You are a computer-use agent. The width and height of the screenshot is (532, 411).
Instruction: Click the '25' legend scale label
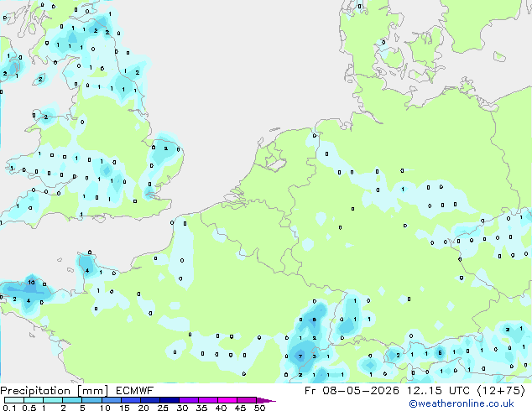(x=163, y=408)
